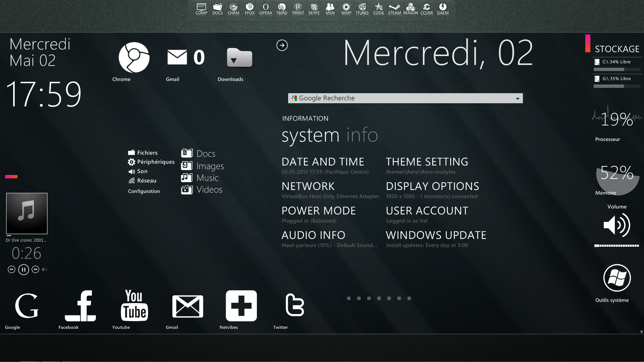Open the large Chrome launcher icon
The height and width of the screenshot is (362, 644).
click(134, 57)
